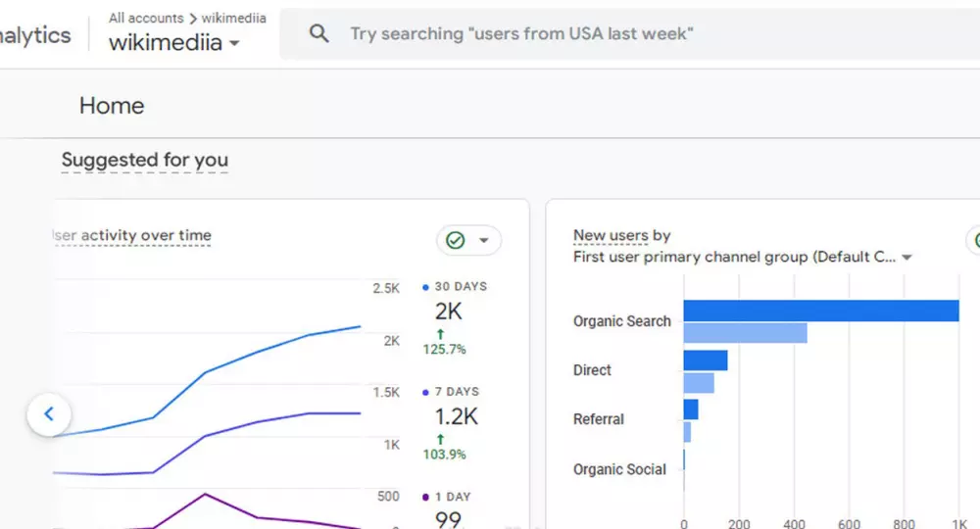980x529 pixels.
Task: Select the 30 DAYS metric
Action: (454, 287)
